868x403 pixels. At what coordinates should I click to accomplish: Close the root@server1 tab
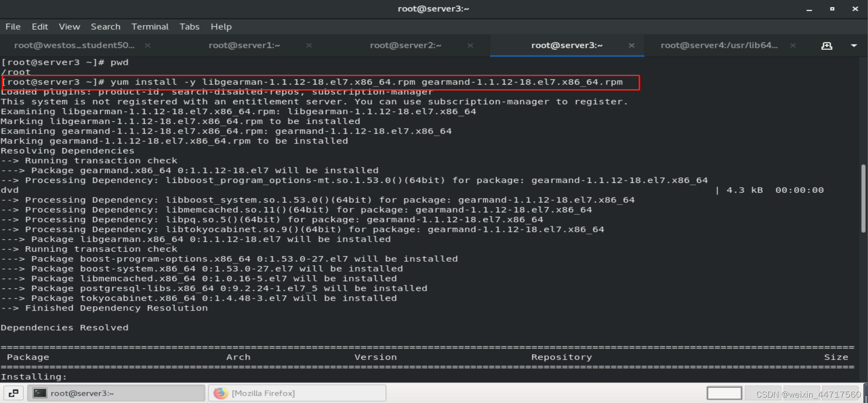[x=309, y=45]
